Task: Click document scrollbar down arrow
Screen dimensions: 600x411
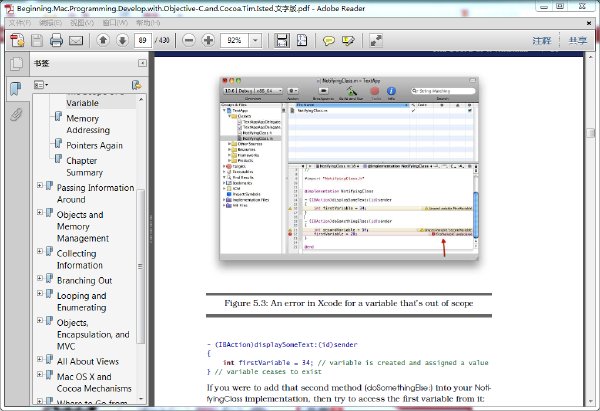Action: tap(590, 402)
